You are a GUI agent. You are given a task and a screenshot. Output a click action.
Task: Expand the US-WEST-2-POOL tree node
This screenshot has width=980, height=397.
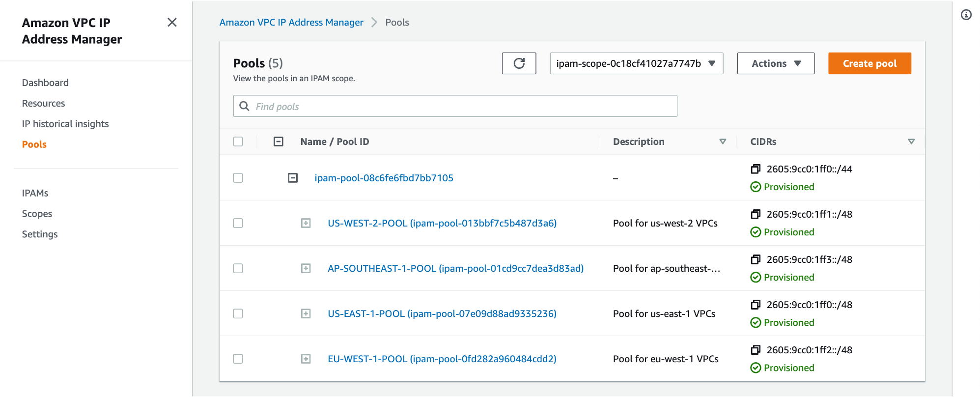click(x=306, y=223)
